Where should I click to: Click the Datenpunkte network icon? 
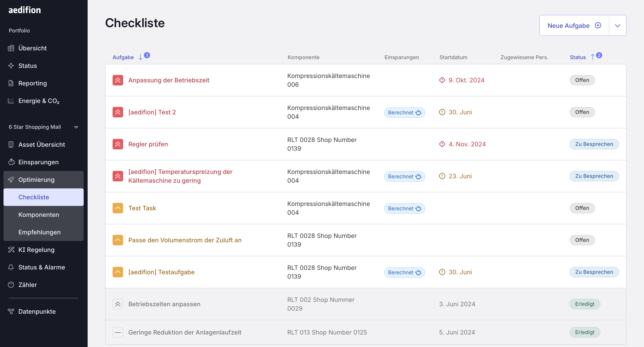[x=11, y=312]
